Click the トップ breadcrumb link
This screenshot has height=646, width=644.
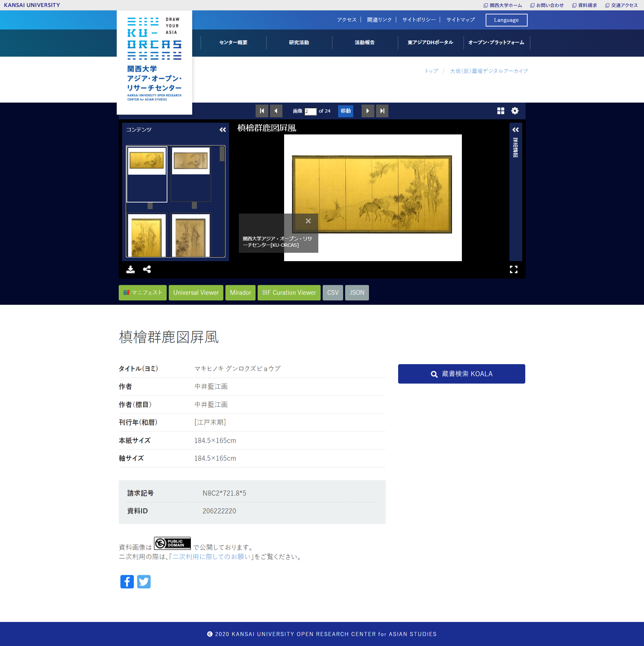[431, 71]
